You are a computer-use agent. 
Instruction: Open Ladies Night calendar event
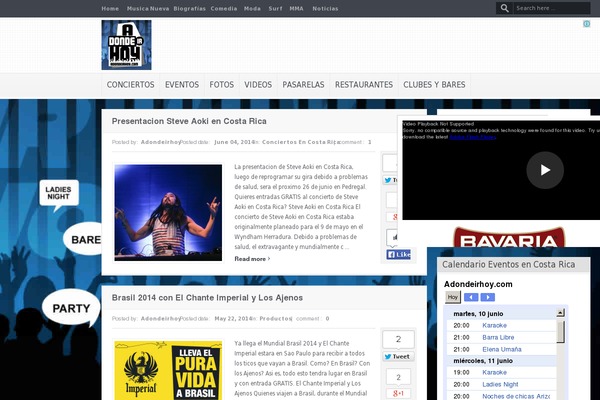click(500, 384)
